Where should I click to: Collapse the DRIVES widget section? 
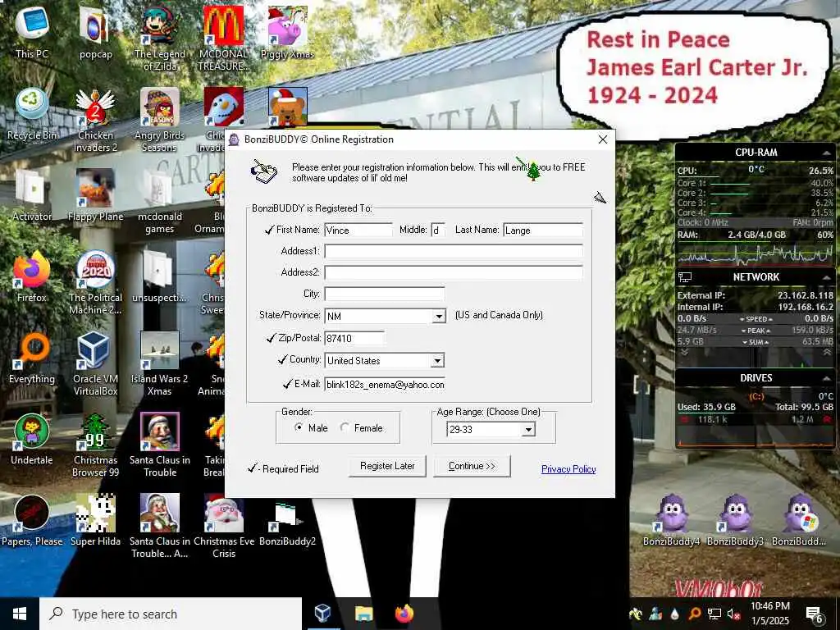tap(826, 378)
